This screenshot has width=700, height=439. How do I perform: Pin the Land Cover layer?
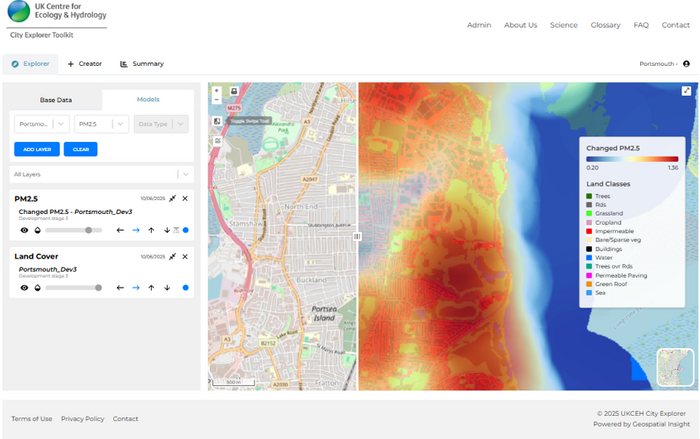[x=172, y=256]
